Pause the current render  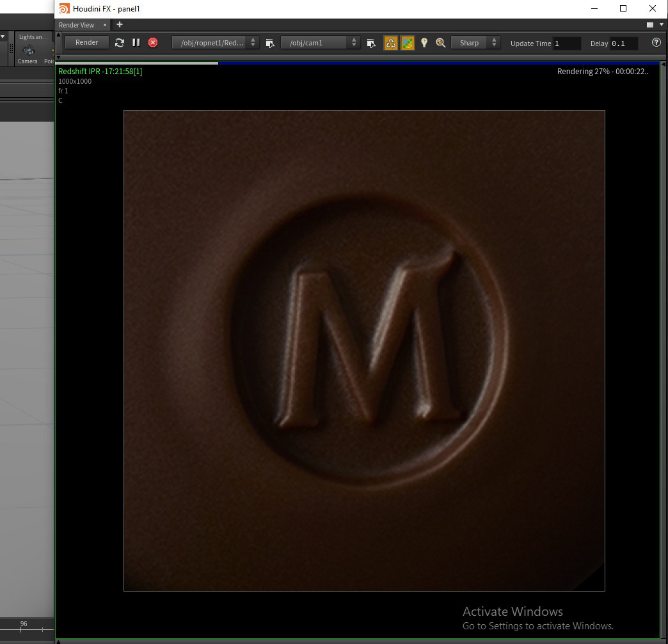click(136, 43)
